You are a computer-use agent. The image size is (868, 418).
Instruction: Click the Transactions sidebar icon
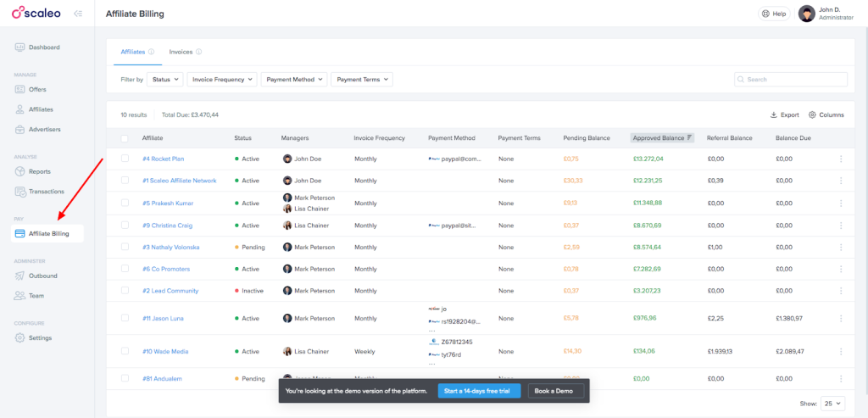click(x=20, y=192)
